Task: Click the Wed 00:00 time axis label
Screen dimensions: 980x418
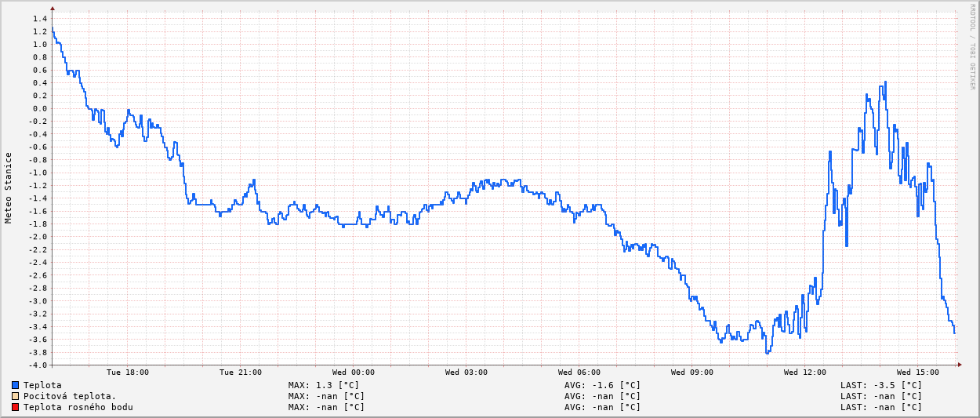Action: tap(353, 373)
